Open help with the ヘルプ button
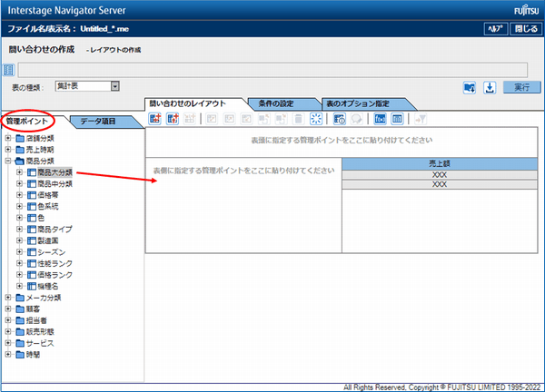This screenshot has width=545, height=392. [496, 29]
